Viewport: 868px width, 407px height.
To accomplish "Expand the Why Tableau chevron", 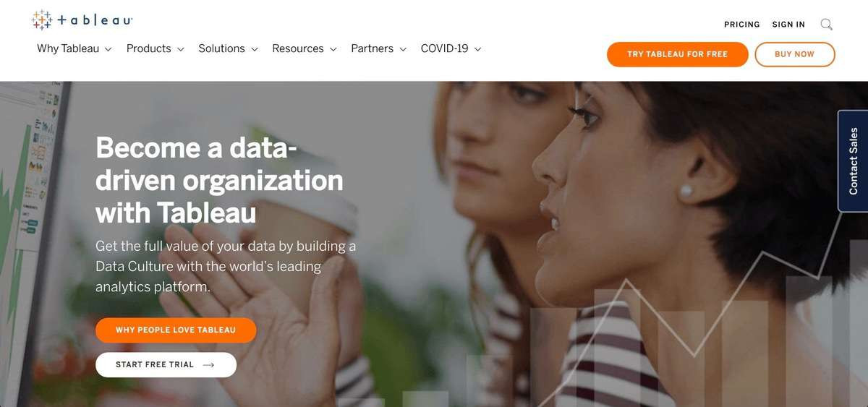I will [108, 49].
